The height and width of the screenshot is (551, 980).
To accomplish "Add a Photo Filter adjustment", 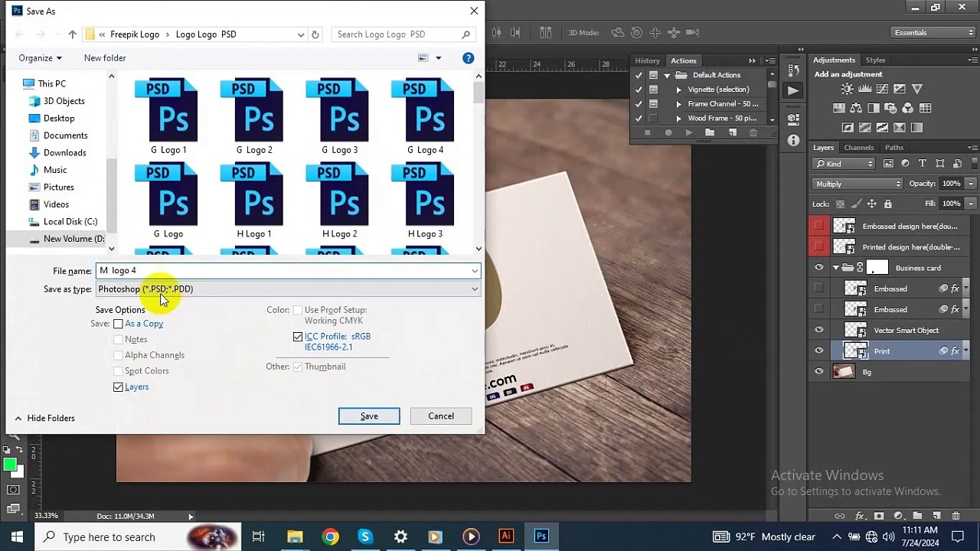I will click(x=890, y=108).
